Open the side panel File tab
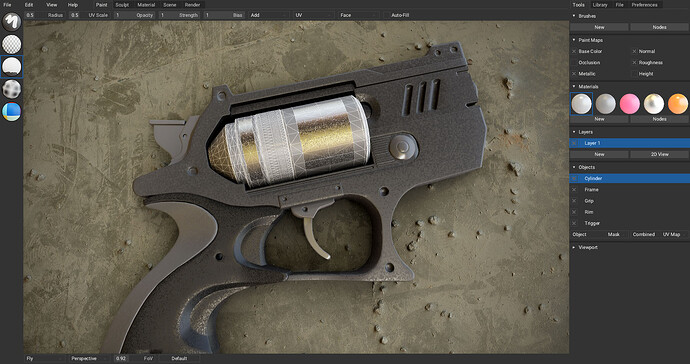This screenshot has width=690, height=364. pos(620,5)
